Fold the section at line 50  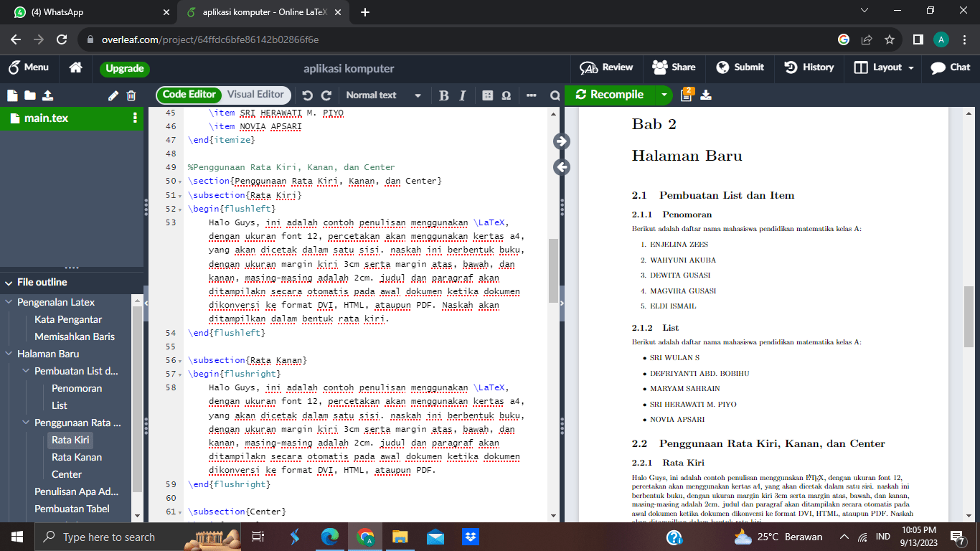[180, 182]
